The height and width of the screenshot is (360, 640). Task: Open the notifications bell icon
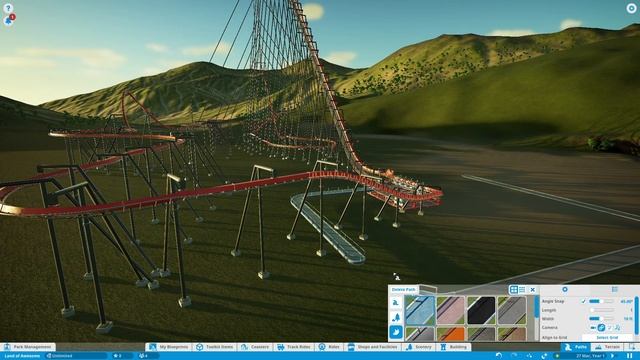(x=9, y=20)
